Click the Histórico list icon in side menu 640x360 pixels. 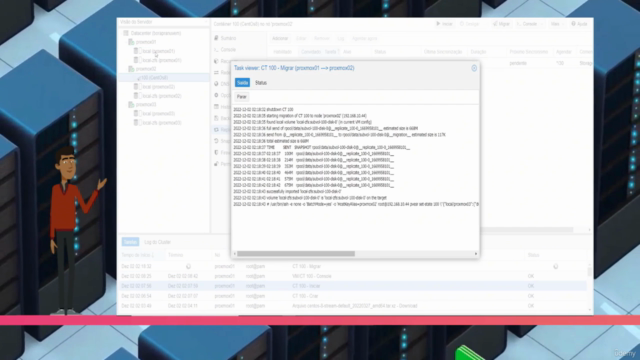pos(216,107)
